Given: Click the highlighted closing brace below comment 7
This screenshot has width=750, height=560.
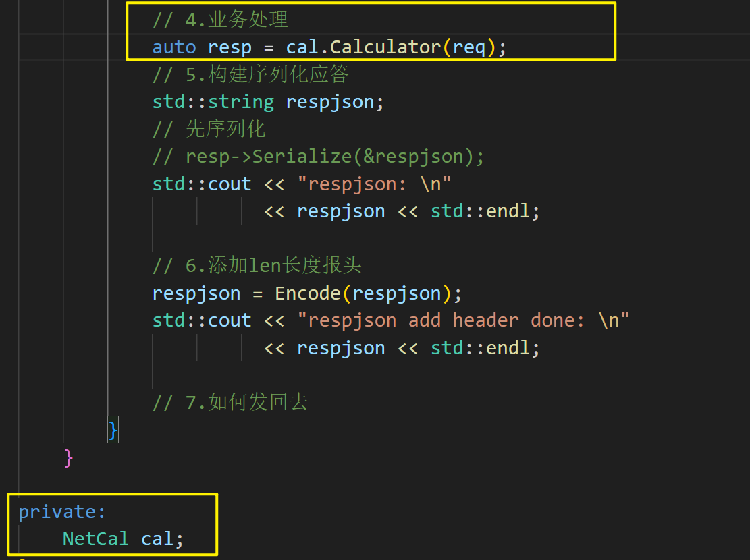Looking at the screenshot, I should coord(113,429).
